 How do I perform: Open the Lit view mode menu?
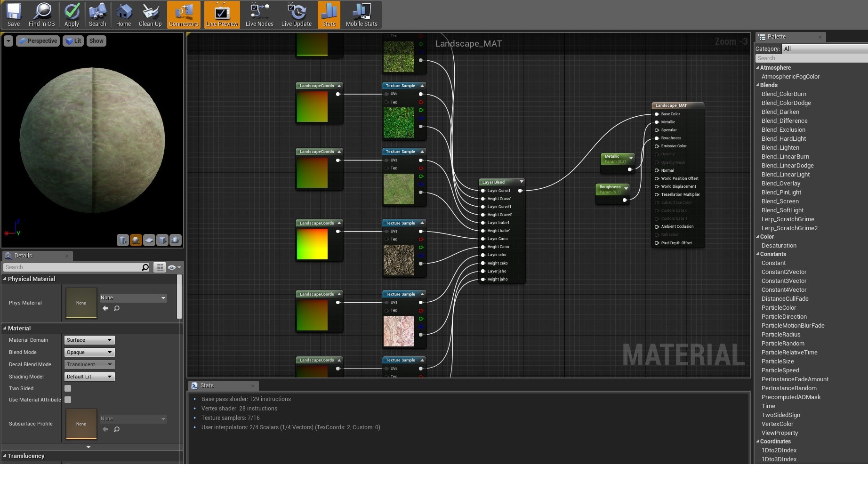coord(73,41)
